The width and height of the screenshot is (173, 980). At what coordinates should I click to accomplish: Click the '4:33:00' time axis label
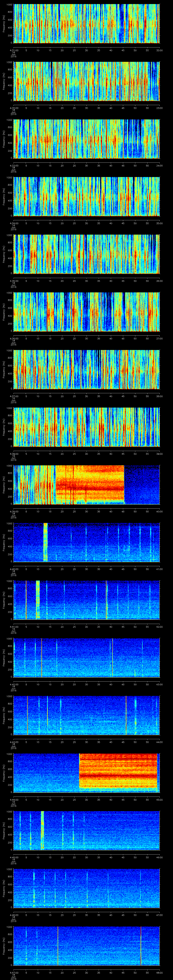coord(14,166)
